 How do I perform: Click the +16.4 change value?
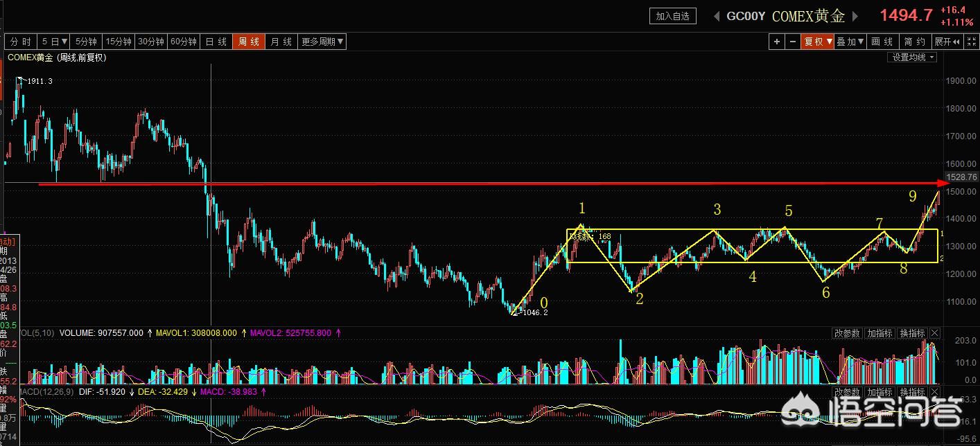(953, 10)
